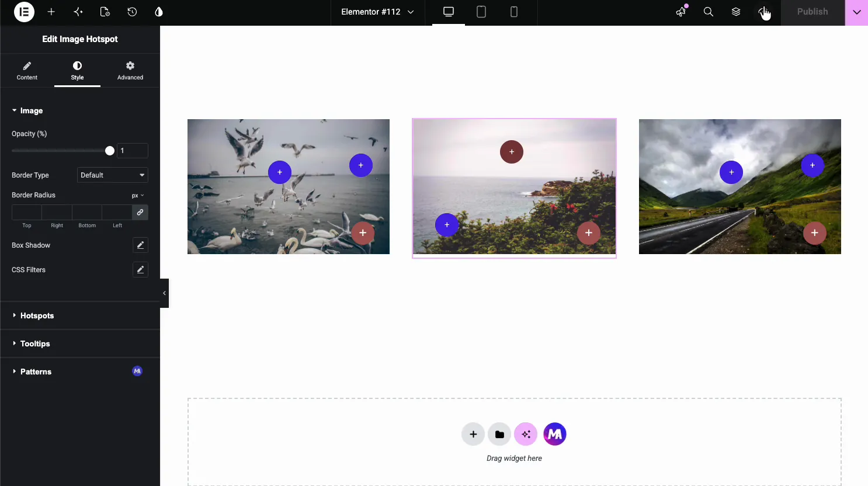The image size is (868, 486).
Task: Click the upper-right blue hotspot on seagulls image
Action: [x=361, y=165]
